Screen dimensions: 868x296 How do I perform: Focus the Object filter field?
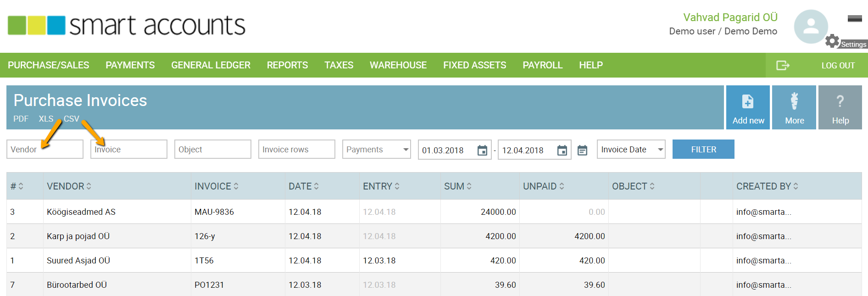click(213, 149)
